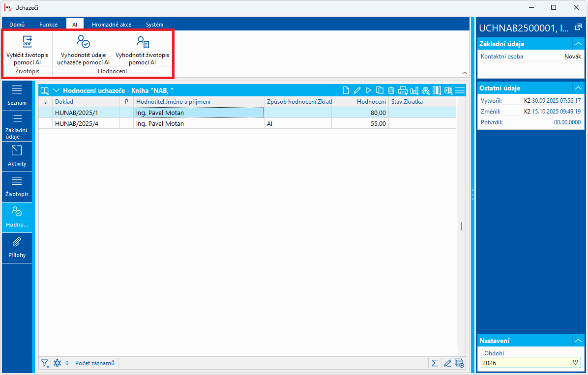Switch to the Hromadné akce ribbon tab
The width and height of the screenshot is (588, 375).
[x=112, y=25]
